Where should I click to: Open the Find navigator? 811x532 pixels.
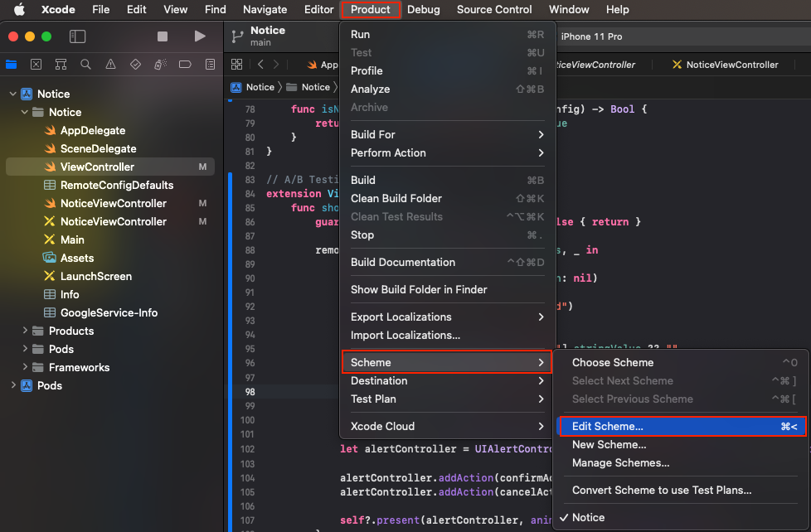[86, 65]
